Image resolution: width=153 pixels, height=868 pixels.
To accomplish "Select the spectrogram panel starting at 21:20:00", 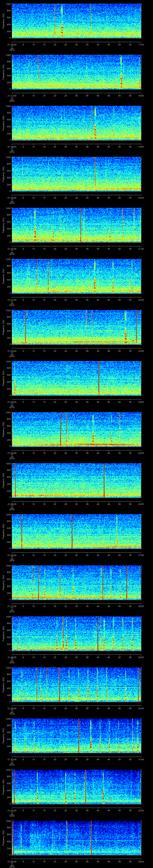I will [x=77, y=225].
